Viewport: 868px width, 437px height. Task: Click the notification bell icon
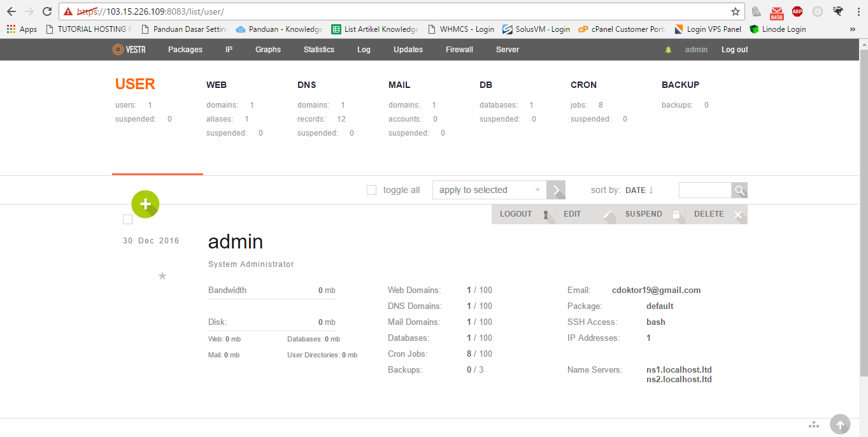click(668, 49)
